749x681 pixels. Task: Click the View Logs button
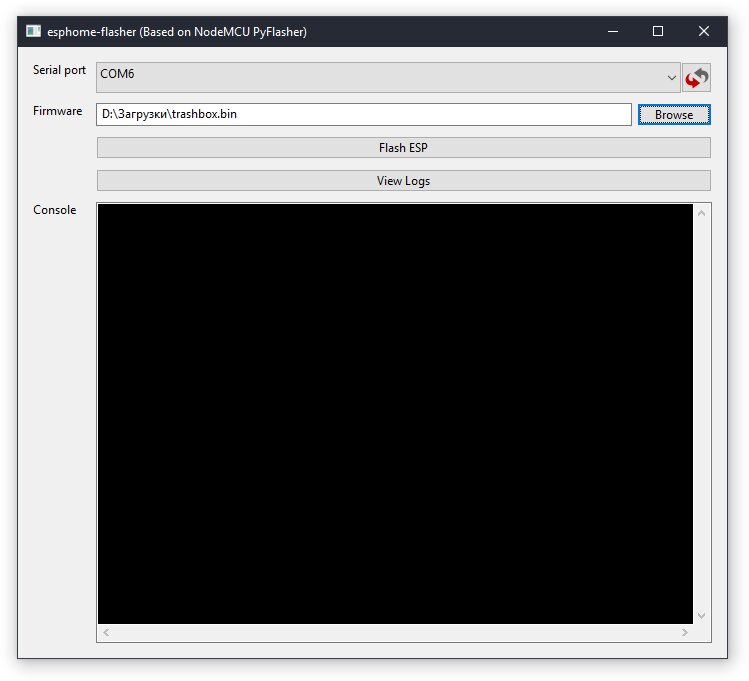404,181
